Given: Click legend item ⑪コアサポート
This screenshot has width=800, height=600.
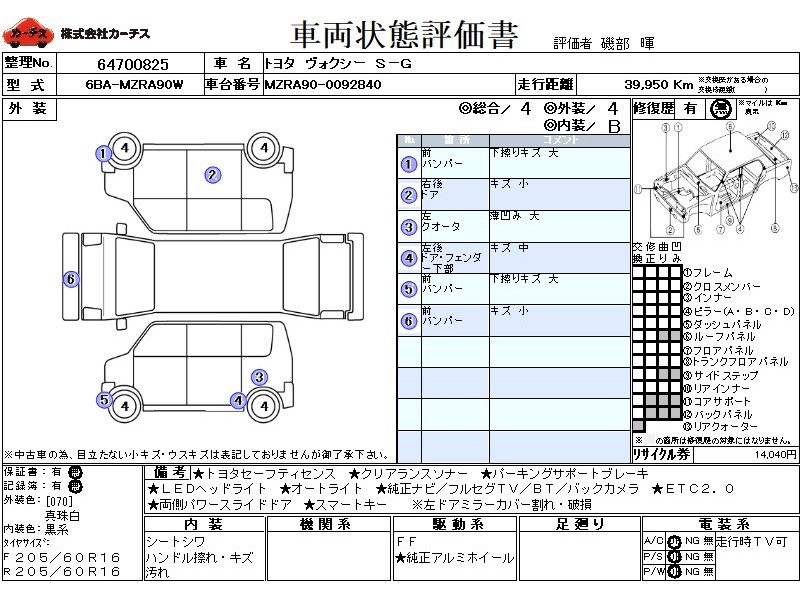Looking at the screenshot, I should tap(717, 402).
